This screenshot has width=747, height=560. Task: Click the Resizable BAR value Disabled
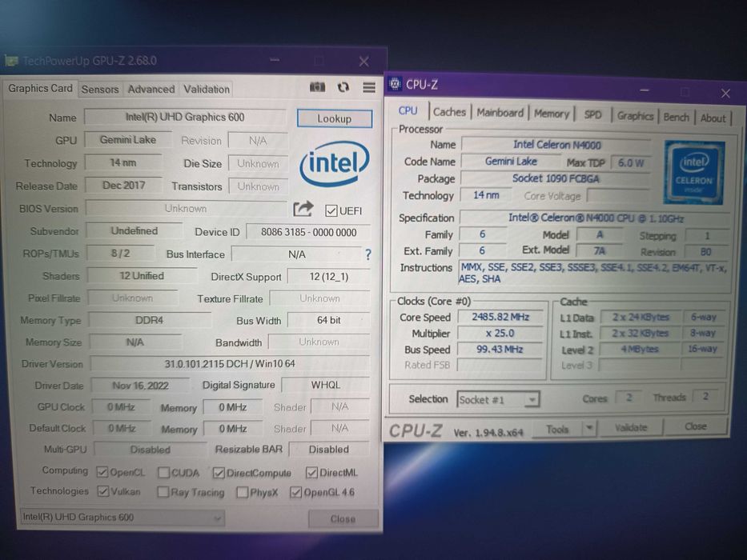[x=329, y=450]
